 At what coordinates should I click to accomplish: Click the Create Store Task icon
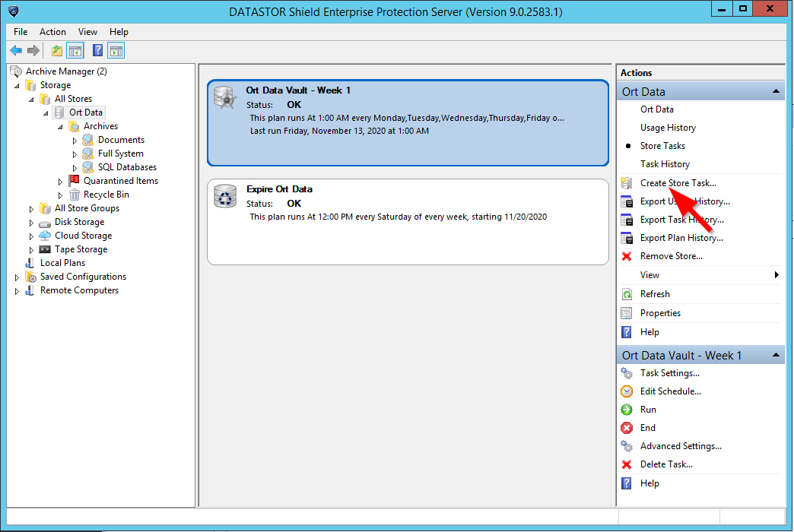coord(627,182)
